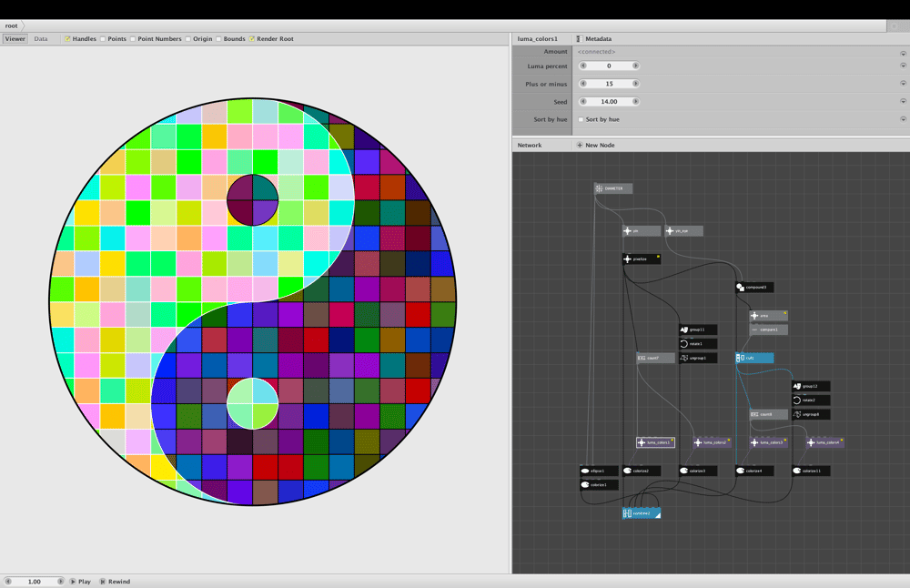
Task: Check the Sort by hue checkbox
Action: (x=581, y=119)
